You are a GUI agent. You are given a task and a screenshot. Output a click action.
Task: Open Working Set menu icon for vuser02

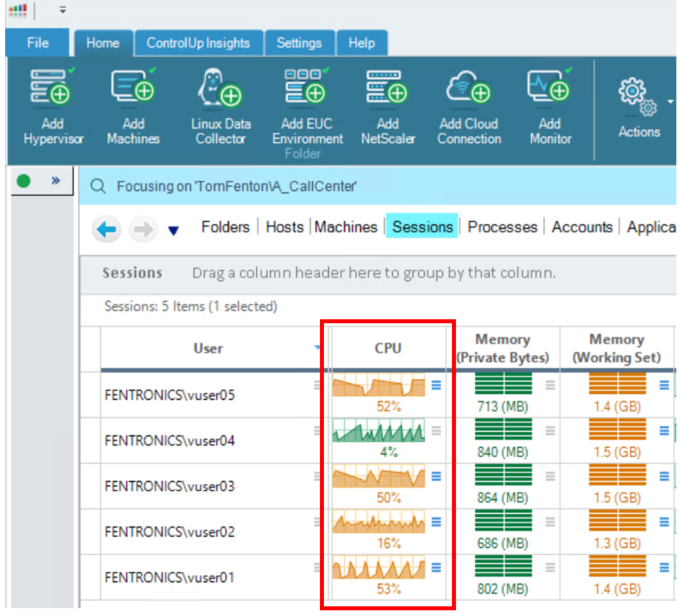coord(664,522)
